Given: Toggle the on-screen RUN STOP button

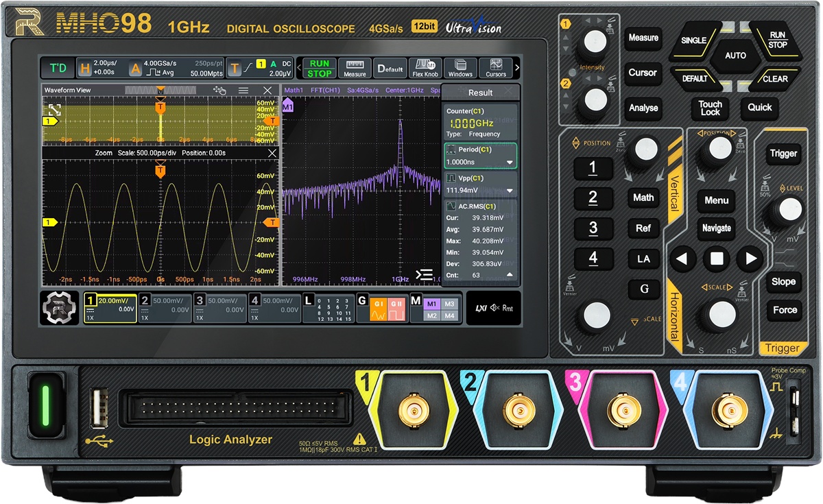Looking at the screenshot, I should point(319,68).
